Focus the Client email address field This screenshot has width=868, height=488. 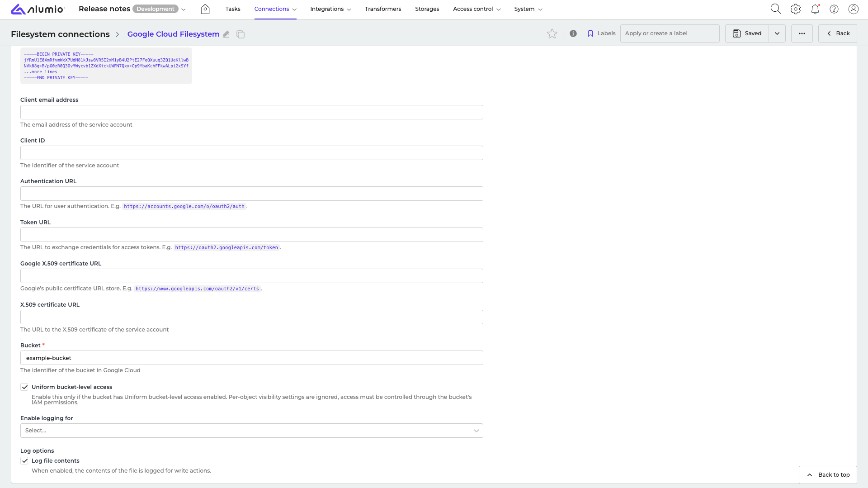[x=252, y=112]
